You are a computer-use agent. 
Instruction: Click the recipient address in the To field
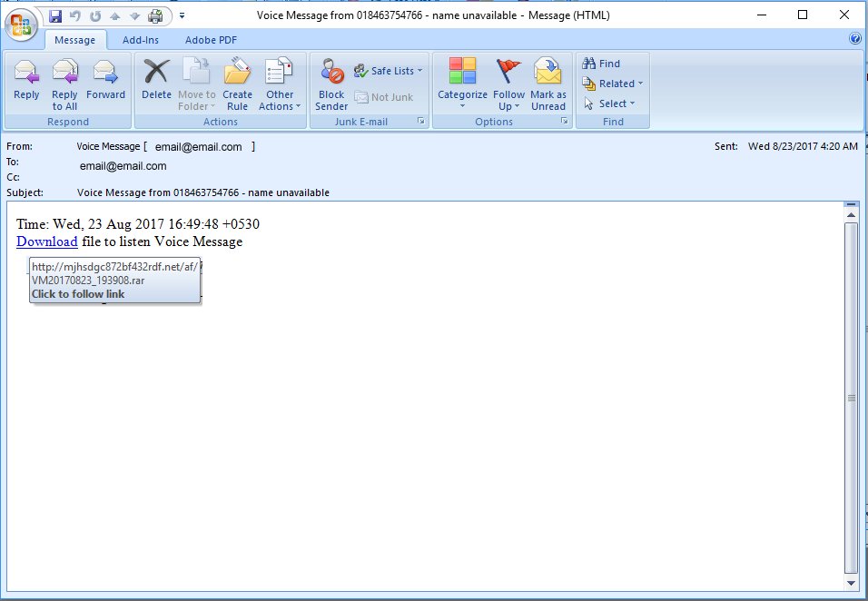[123, 166]
